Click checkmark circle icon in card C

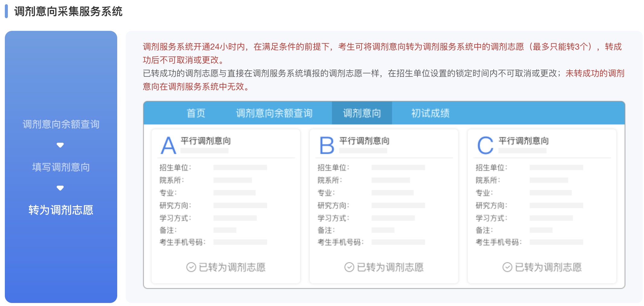(x=507, y=267)
